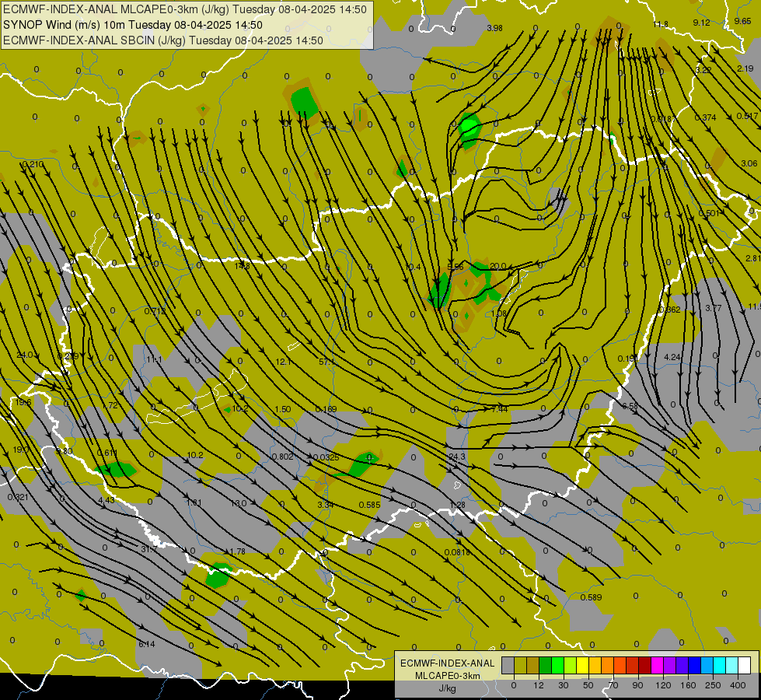This screenshot has width=761, height=700.
Task: Click the MLCAPE0-3km header line
Action: pos(185,9)
